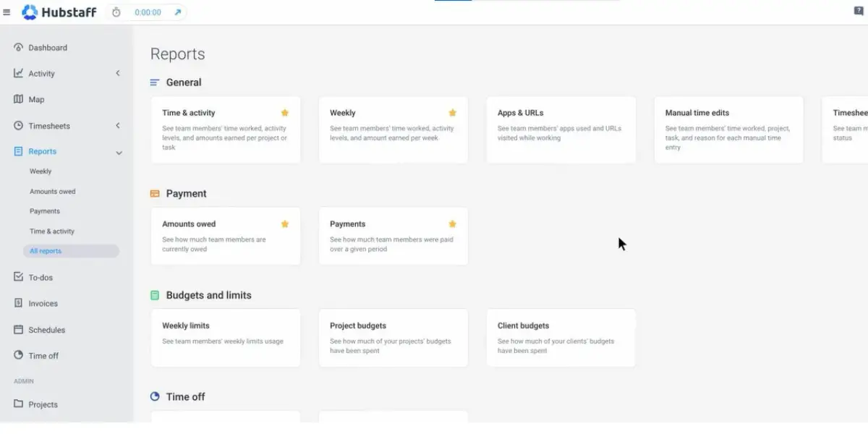Click the To-dos checkbox icon
The width and height of the screenshot is (868, 434).
[19, 277]
